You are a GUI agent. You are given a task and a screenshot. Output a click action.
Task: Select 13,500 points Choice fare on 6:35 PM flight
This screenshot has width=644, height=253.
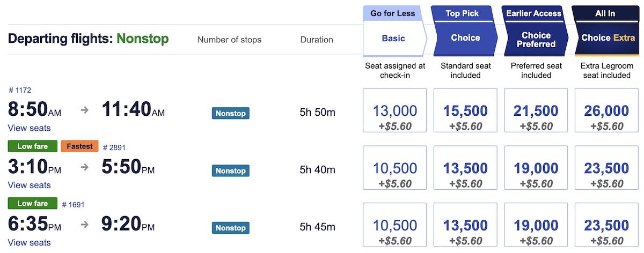click(465, 231)
